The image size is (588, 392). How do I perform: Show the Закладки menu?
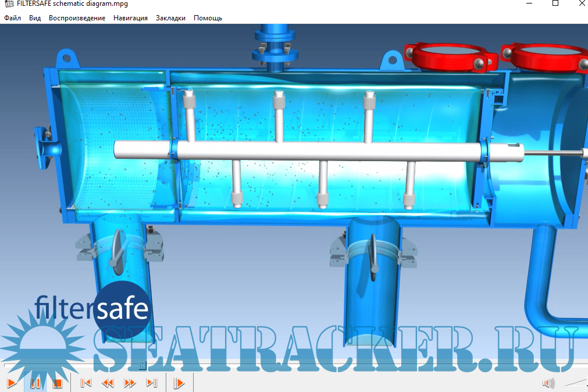tap(170, 18)
